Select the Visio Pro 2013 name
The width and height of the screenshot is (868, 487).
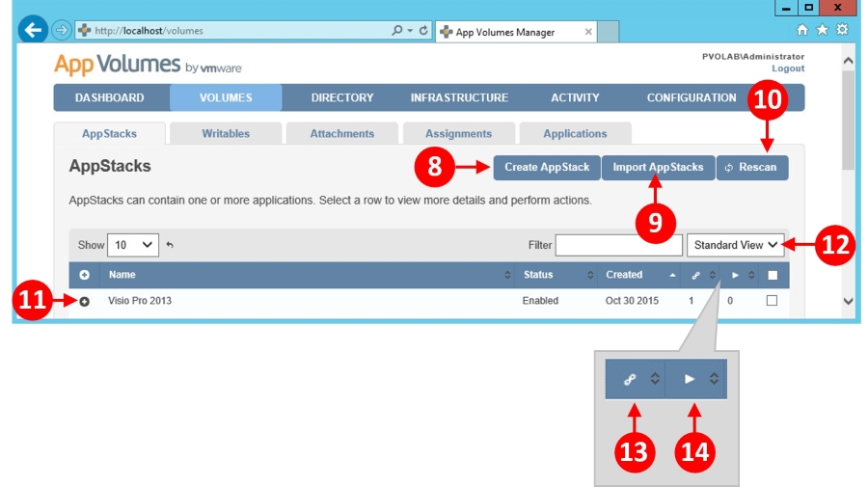140,301
